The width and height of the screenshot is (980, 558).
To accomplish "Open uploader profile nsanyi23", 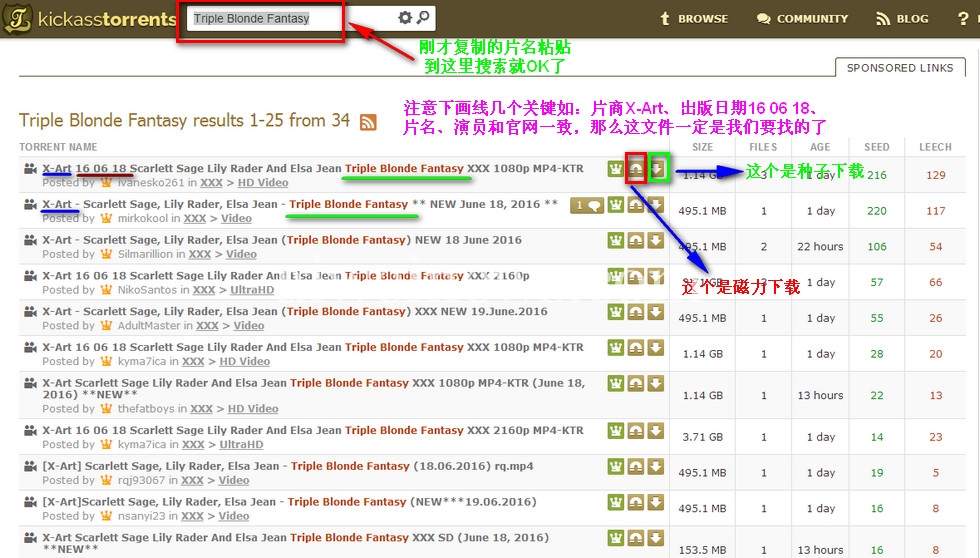I will [141, 516].
